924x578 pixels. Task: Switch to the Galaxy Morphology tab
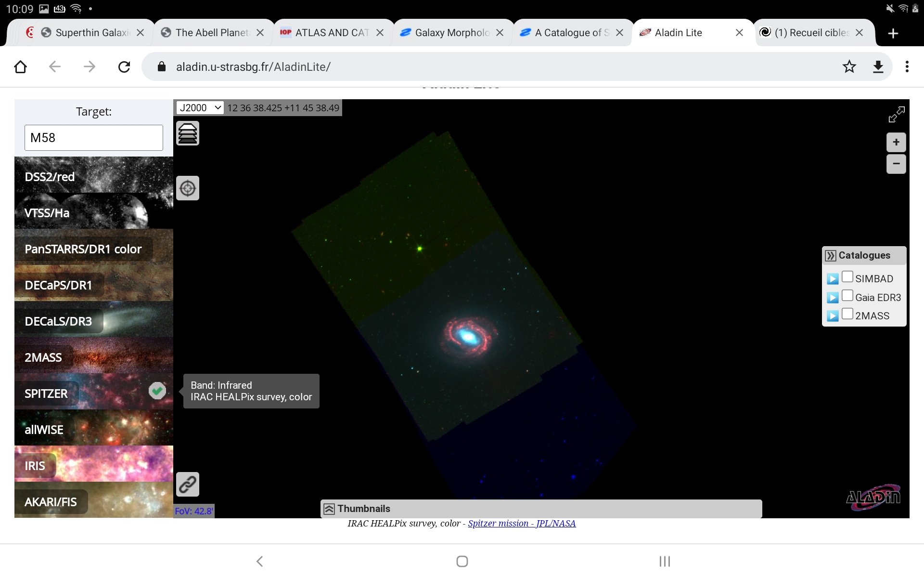(451, 33)
